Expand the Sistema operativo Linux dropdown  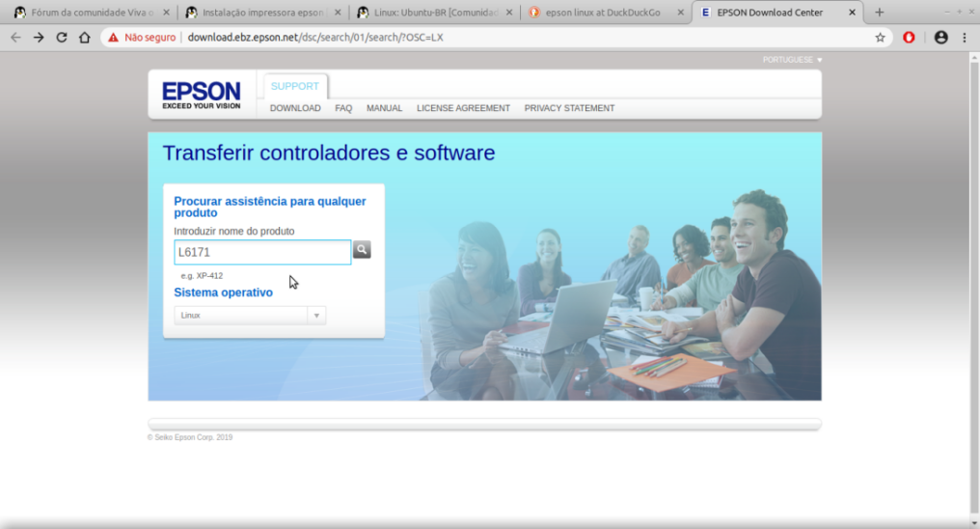pos(250,315)
